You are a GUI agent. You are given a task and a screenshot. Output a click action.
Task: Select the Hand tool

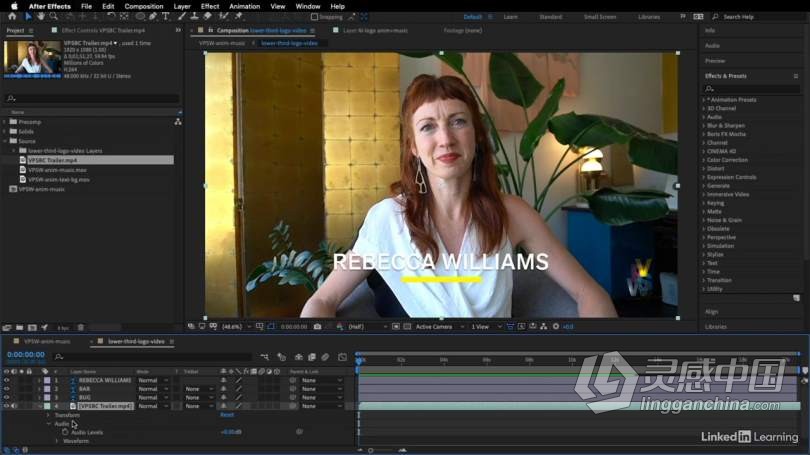coord(41,17)
